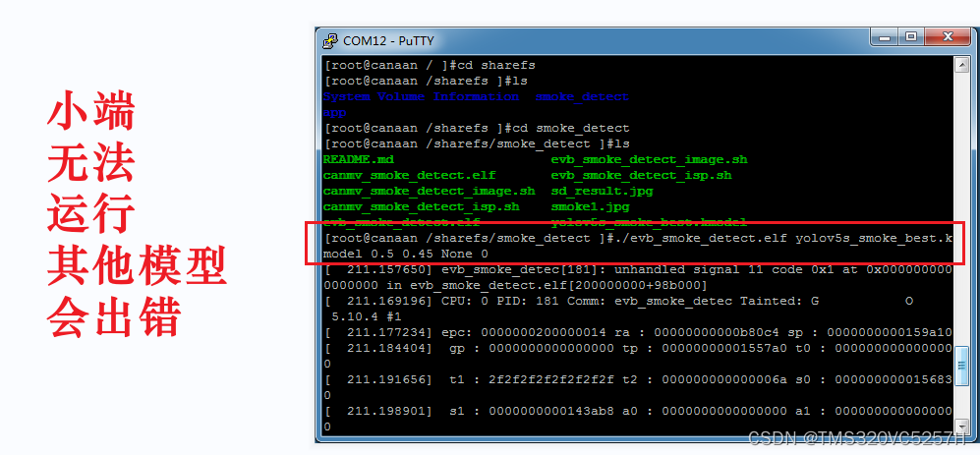Select canmv_smoke_detect_isp.sh in the listing
Screen dimensions: 980x455
pos(422,206)
